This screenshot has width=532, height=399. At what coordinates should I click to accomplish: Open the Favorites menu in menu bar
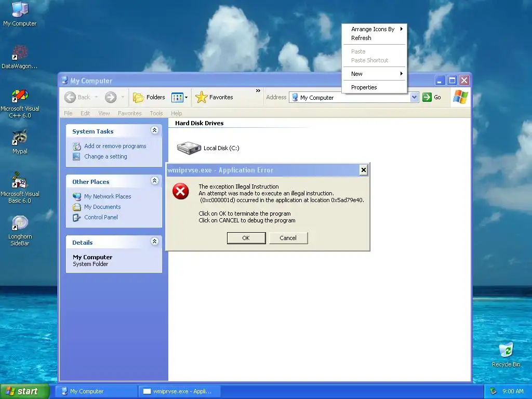pos(129,113)
